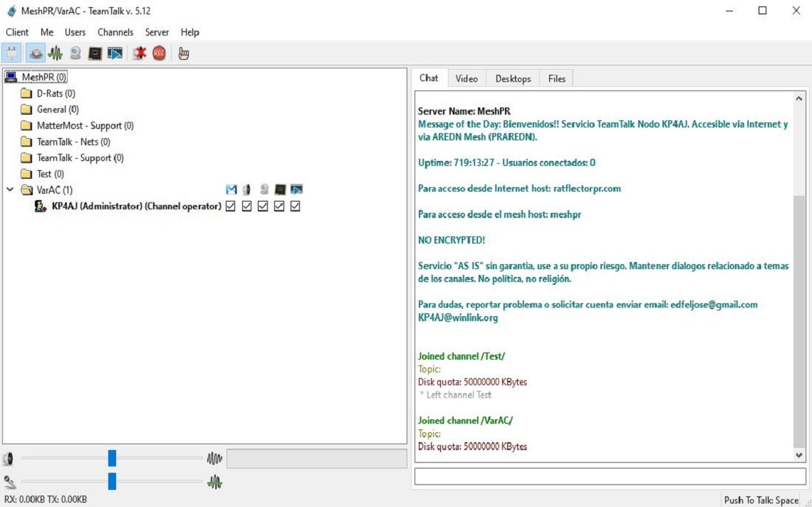This screenshot has width=812, height=507.
Task: Click the microphone icon beside the gain slider
Action: [9, 481]
